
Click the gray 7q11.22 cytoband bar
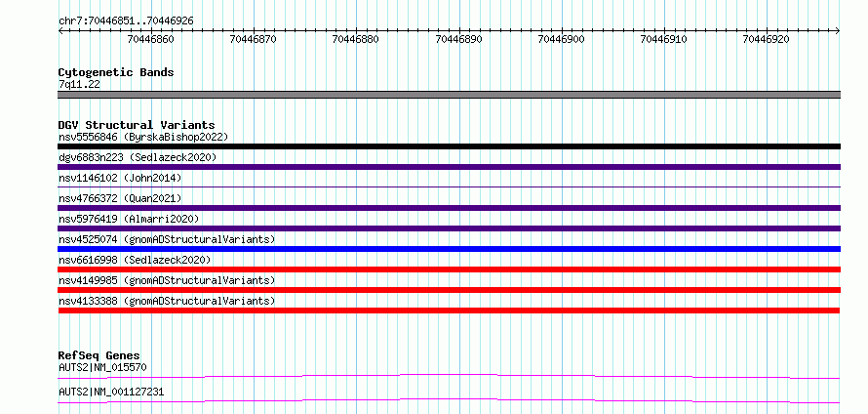click(449, 95)
